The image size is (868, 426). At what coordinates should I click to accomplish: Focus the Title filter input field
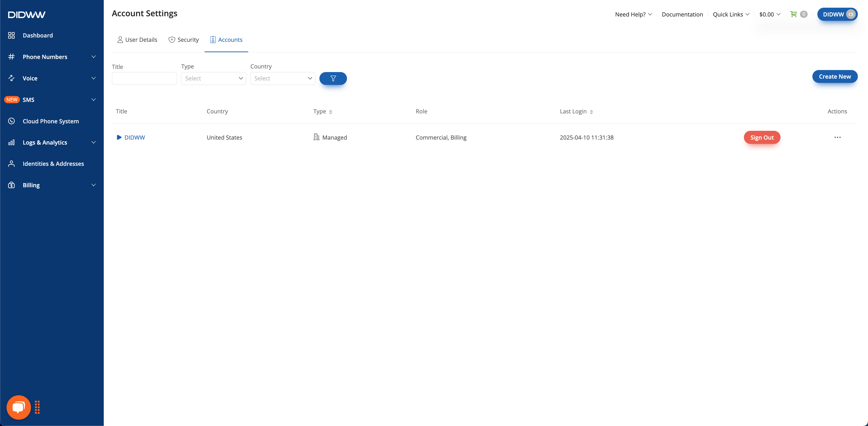tap(144, 78)
